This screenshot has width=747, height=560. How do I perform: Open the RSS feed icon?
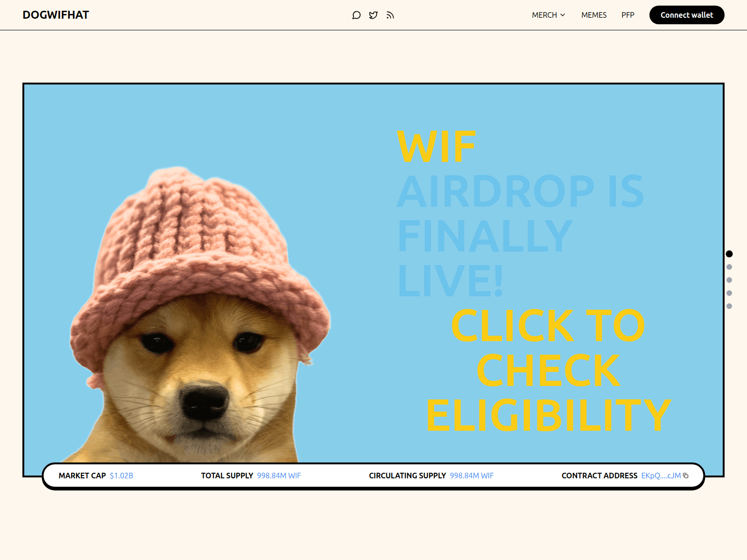tap(390, 15)
